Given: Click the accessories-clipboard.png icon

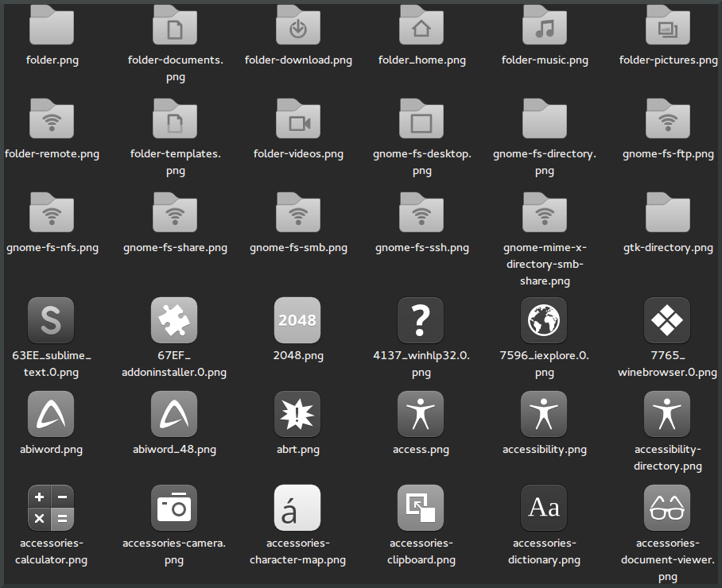Looking at the screenshot, I should [x=421, y=508].
